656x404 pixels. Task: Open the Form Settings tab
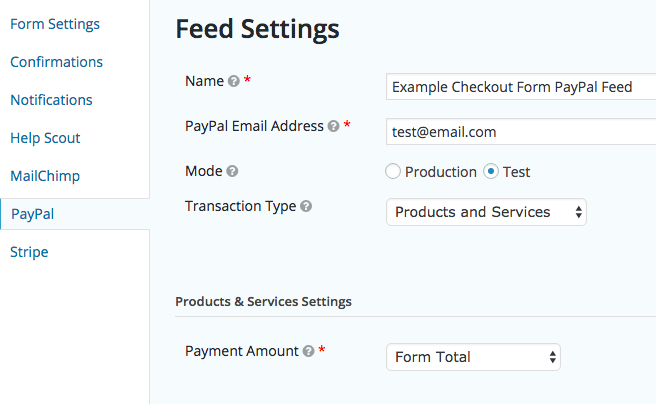click(55, 24)
